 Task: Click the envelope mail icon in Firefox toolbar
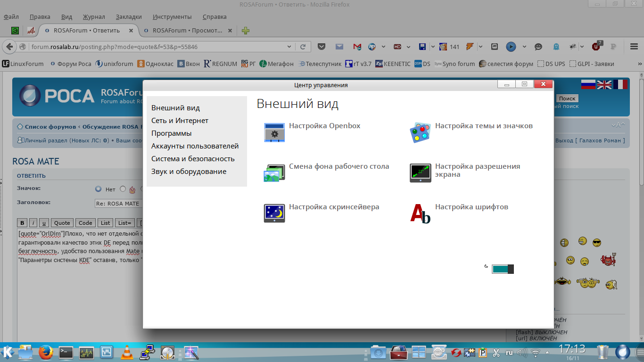(x=339, y=47)
